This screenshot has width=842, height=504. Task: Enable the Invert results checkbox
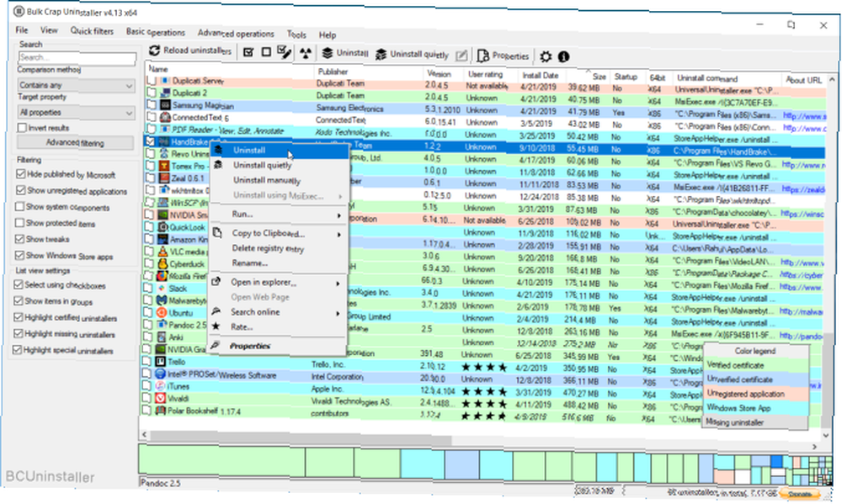[22, 128]
